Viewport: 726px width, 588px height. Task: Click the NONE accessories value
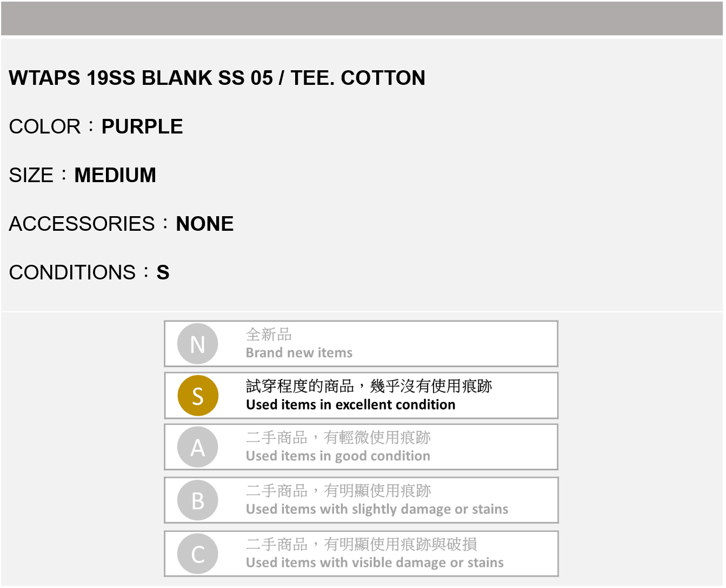point(205,224)
